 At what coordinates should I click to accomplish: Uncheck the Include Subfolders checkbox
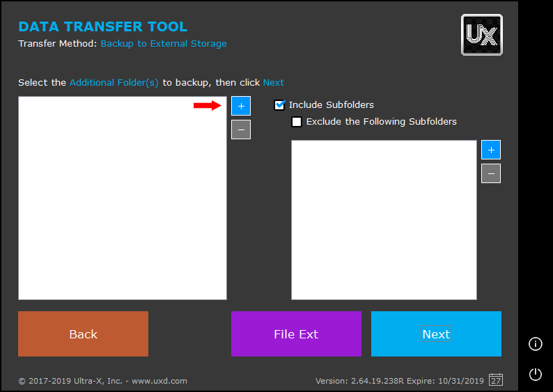click(280, 105)
